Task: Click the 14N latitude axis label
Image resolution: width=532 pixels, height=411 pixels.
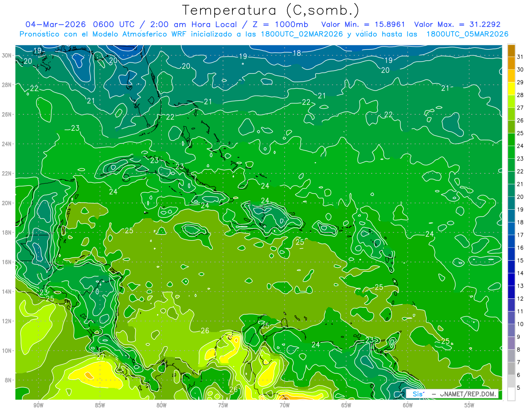Action: click(7, 292)
